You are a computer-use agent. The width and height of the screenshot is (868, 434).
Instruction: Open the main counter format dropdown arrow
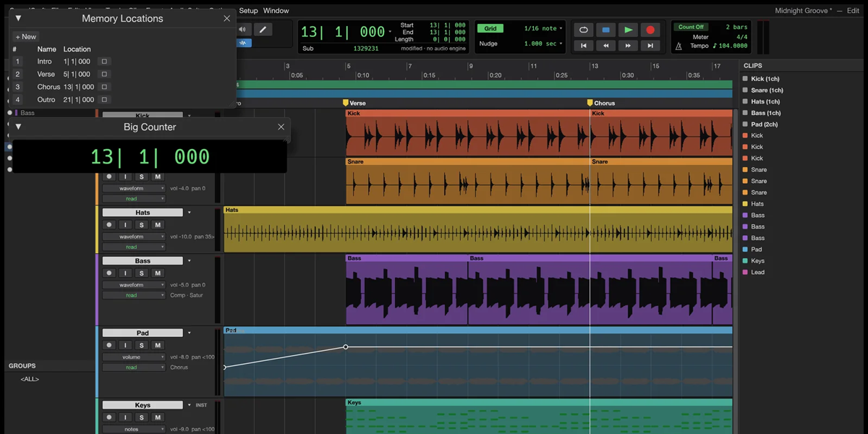[x=390, y=32]
